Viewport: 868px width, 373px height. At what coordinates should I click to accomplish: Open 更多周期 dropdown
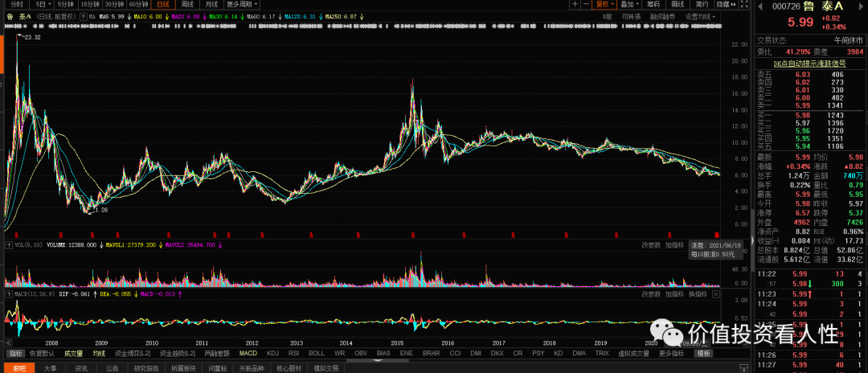[241, 5]
